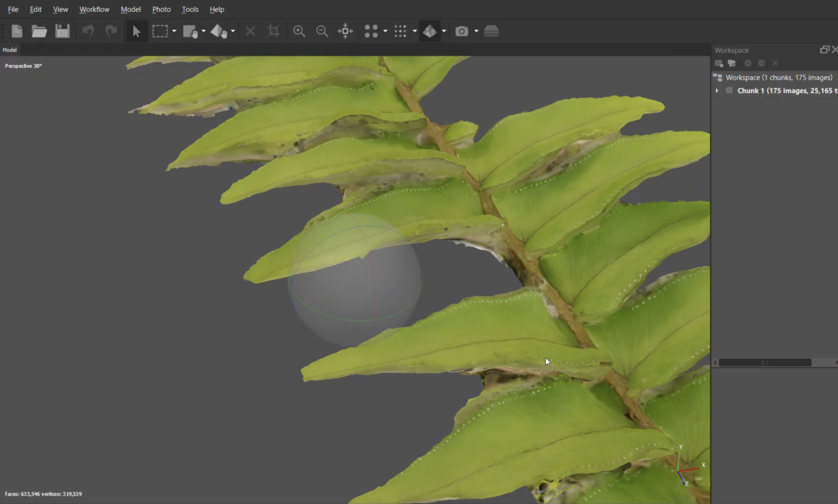
Task: Select the Navigation arrow tool
Action: pos(136,31)
